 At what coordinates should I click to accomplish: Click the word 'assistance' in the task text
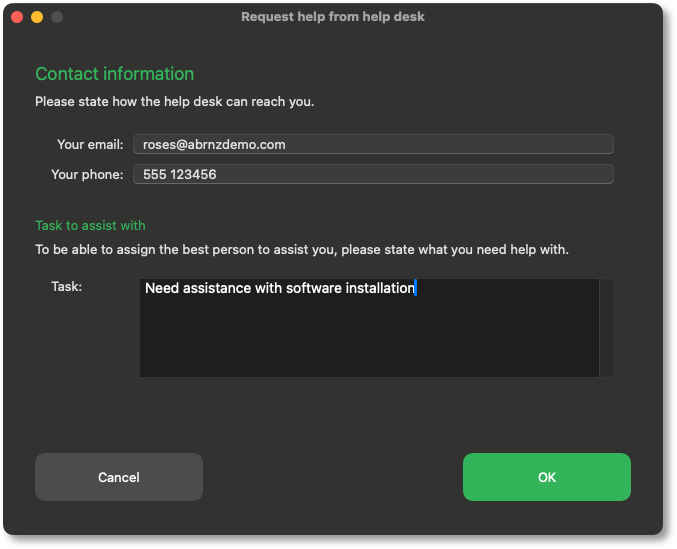coord(217,288)
